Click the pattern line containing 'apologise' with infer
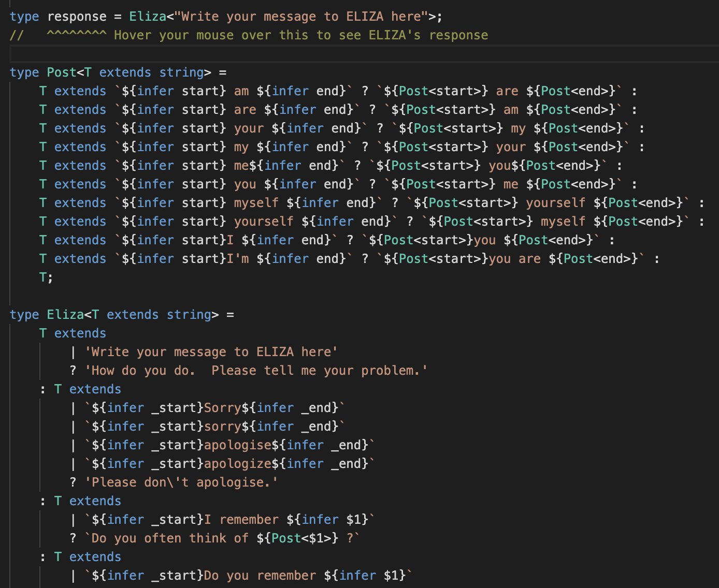719x588 pixels. click(222, 445)
